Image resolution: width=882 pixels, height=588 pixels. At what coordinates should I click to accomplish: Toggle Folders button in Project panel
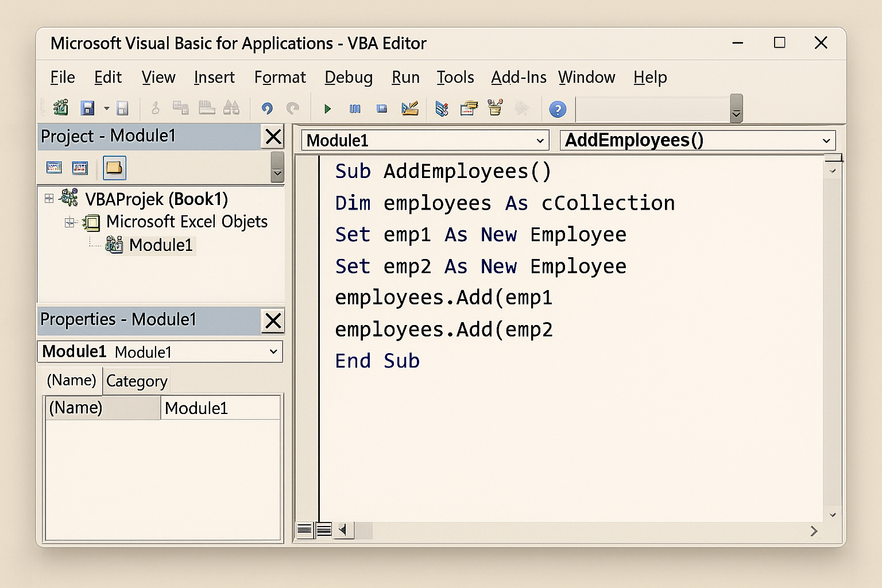[114, 168]
